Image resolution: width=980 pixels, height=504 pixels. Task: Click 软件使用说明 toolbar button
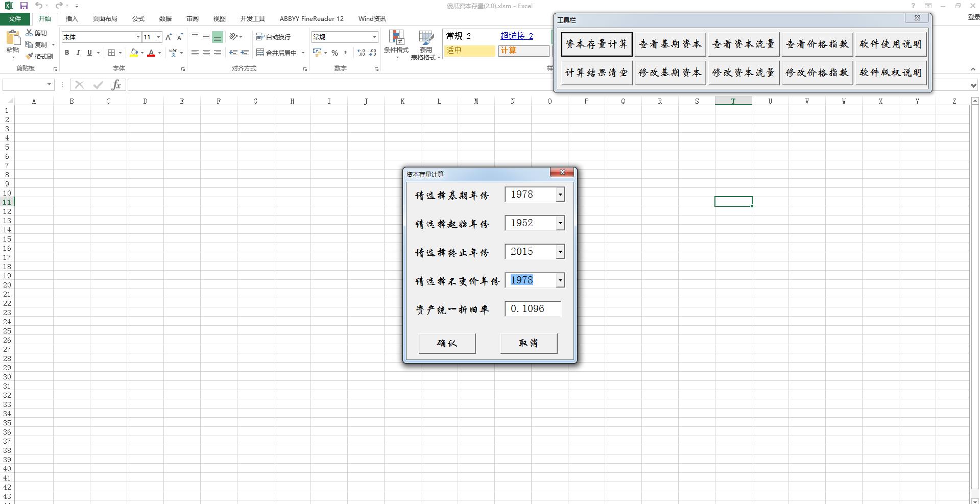[x=891, y=44]
